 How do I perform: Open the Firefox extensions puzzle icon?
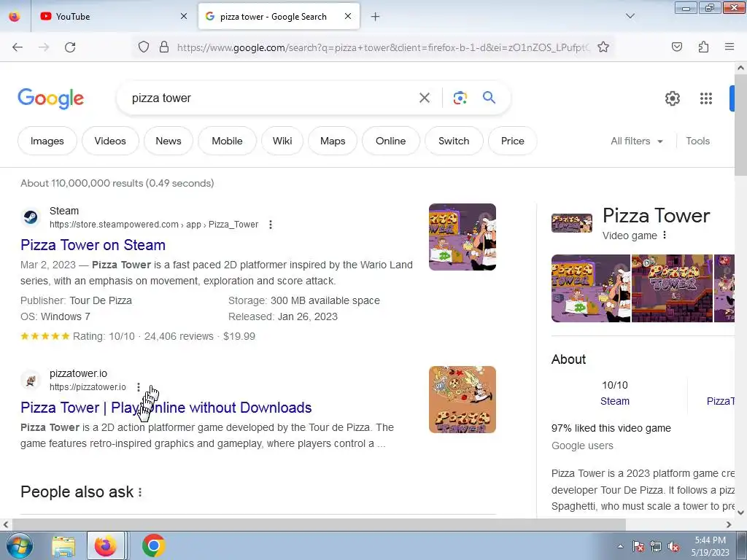703,47
